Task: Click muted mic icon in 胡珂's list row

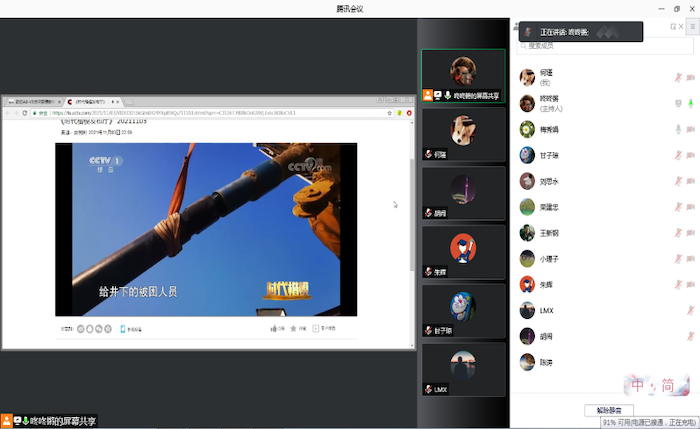Action: tap(691, 337)
